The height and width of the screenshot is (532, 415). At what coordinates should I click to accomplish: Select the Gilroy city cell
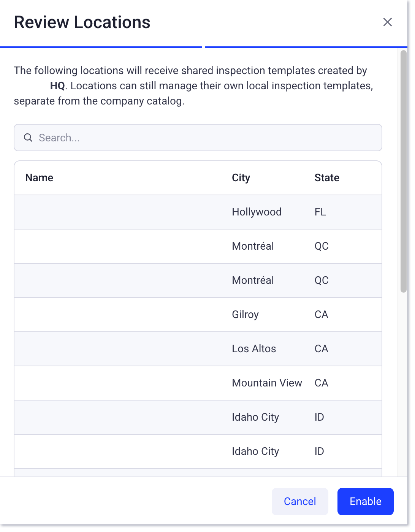click(245, 315)
